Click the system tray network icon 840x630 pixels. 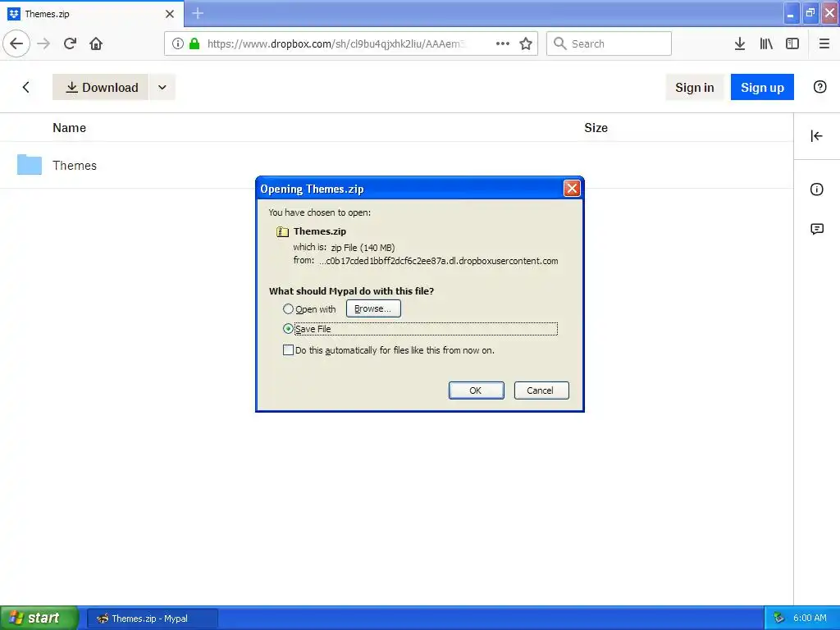click(779, 618)
